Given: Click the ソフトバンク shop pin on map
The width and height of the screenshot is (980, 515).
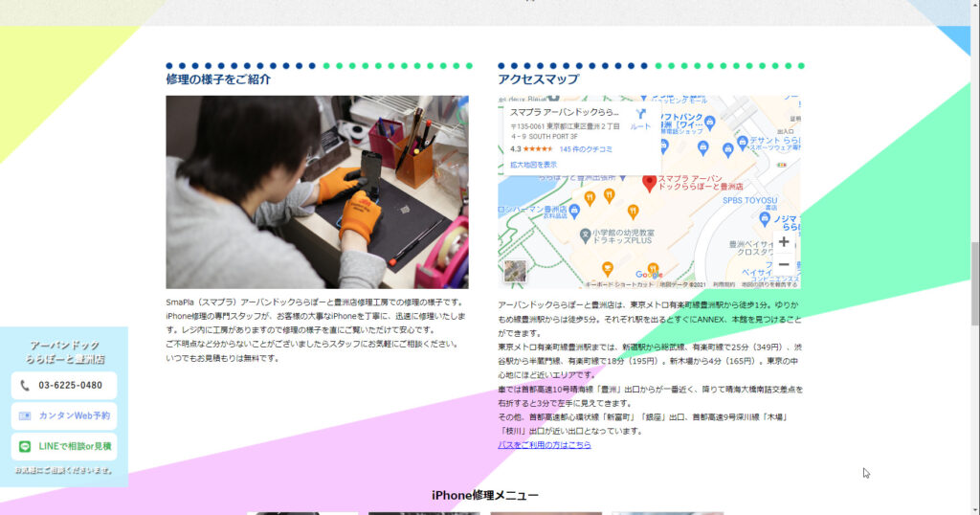Looking at the screenshot, I should [x=709, y=122].
